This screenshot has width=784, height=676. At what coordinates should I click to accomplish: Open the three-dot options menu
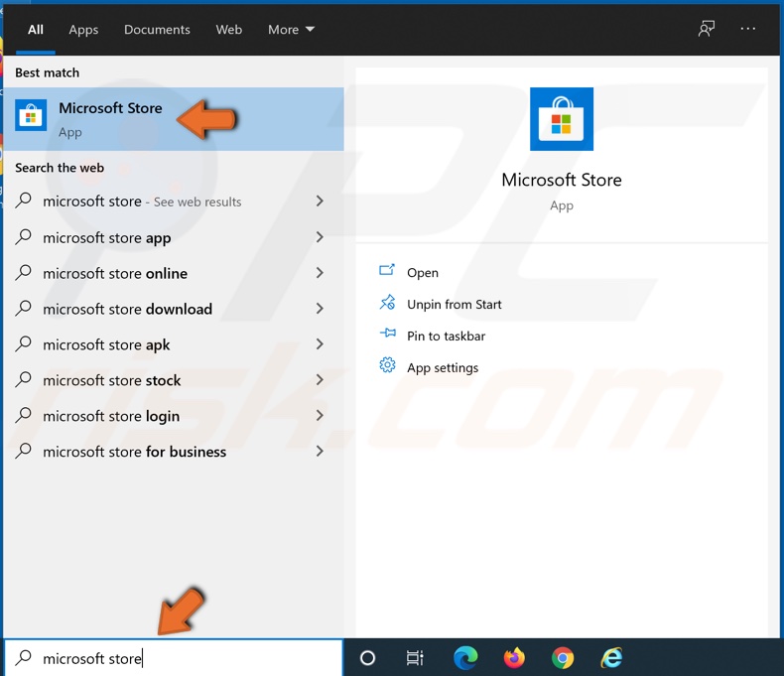tap(748, 29)
